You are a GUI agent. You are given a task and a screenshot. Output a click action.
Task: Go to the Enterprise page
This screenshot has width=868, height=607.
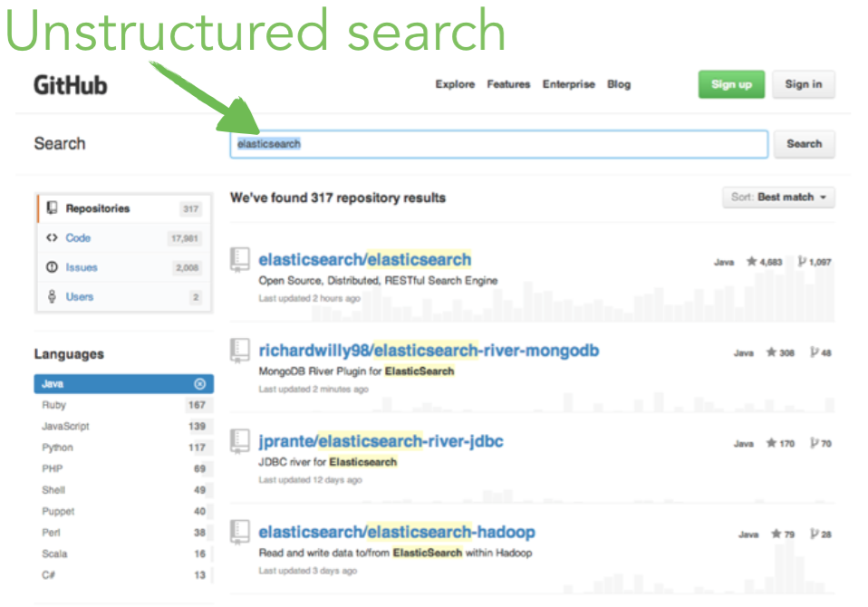[x=568, y=84]
